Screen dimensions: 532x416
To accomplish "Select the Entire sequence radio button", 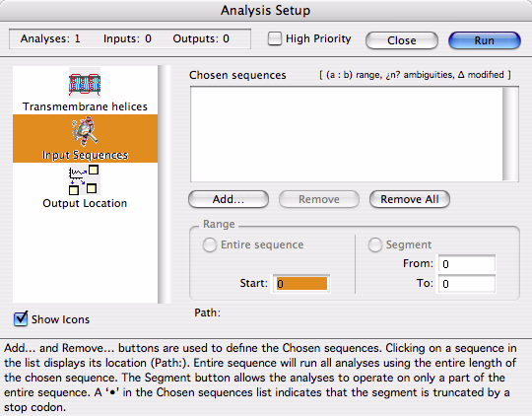I will [209, 244].
